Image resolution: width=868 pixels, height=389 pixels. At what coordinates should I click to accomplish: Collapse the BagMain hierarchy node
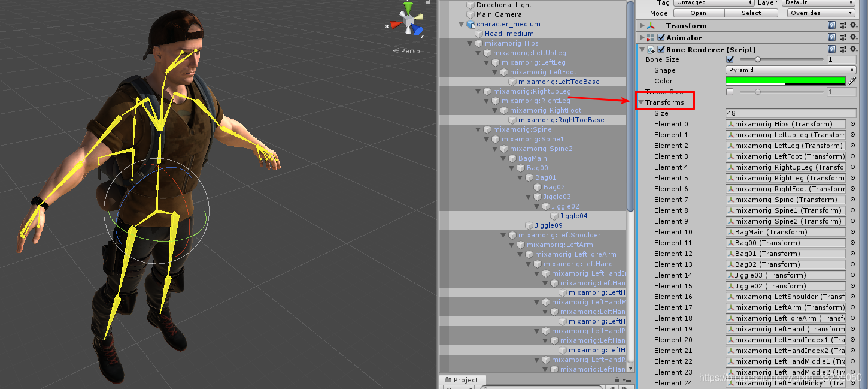tap(503, 158)
